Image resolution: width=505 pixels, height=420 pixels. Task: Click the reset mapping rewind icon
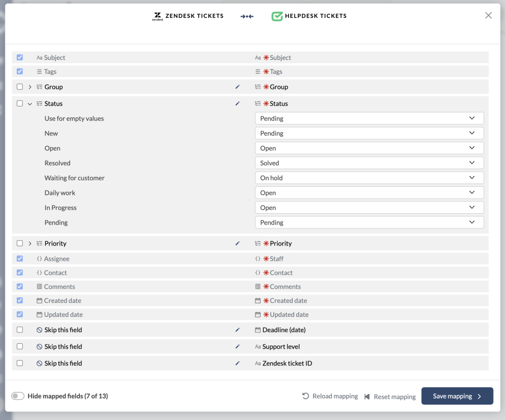pyautogui.click(x=367, y=396)
